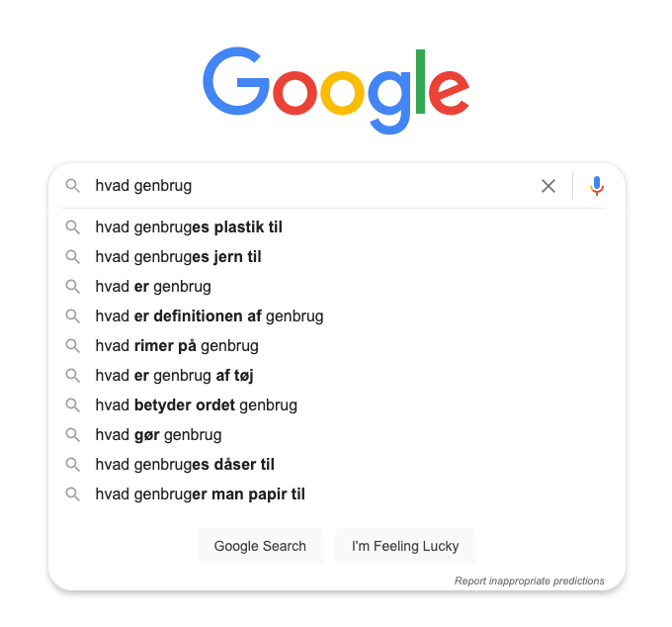Pick the "hvad rimer på genbrug" suggestion
Screen dimensions: 672x627
click(177, 346)
